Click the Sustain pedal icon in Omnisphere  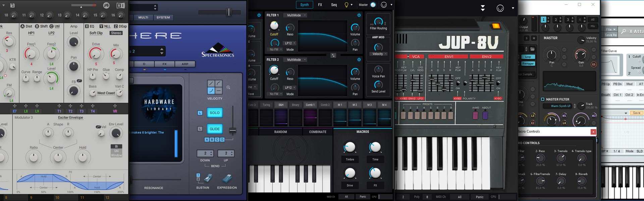click(x=208, y=178)
